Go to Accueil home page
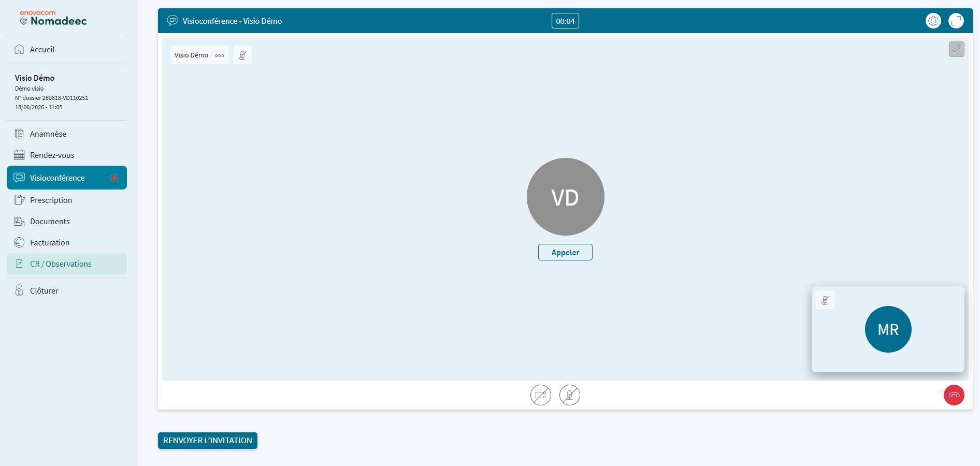The width and height of the screenshot is (980, 466). (x=67, y=50)
